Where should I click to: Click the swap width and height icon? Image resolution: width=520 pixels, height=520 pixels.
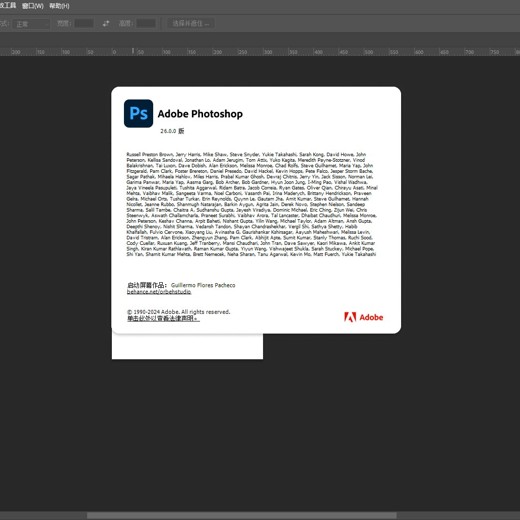click(106, 23)
